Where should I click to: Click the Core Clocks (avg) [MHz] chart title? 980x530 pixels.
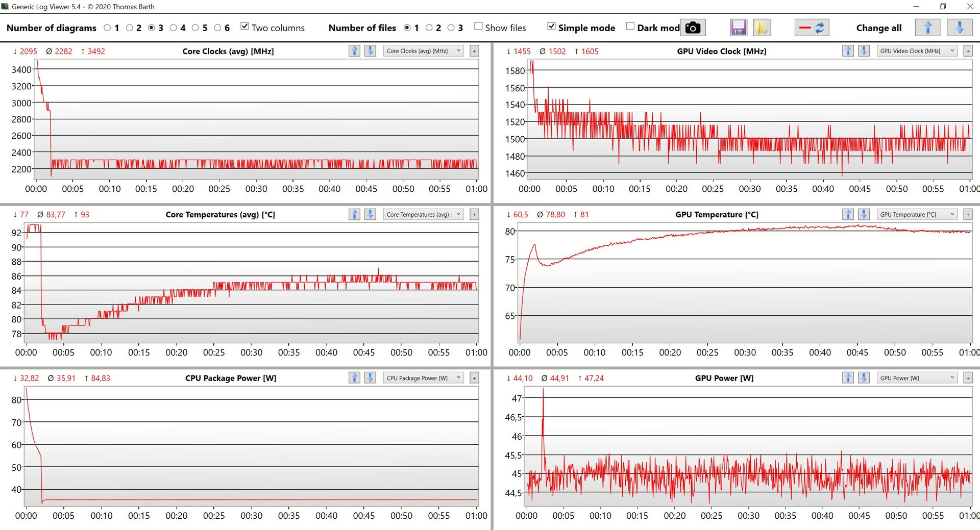[228, 51]
